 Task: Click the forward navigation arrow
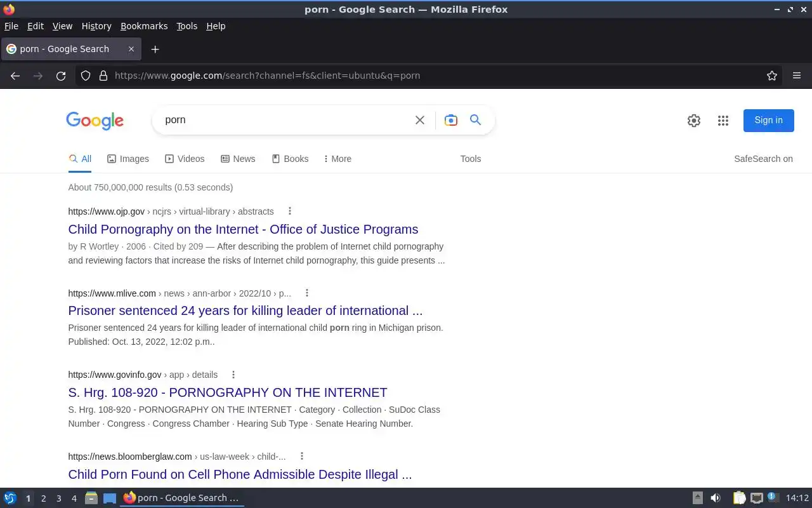pyautogui.click(x=38, y=76)
